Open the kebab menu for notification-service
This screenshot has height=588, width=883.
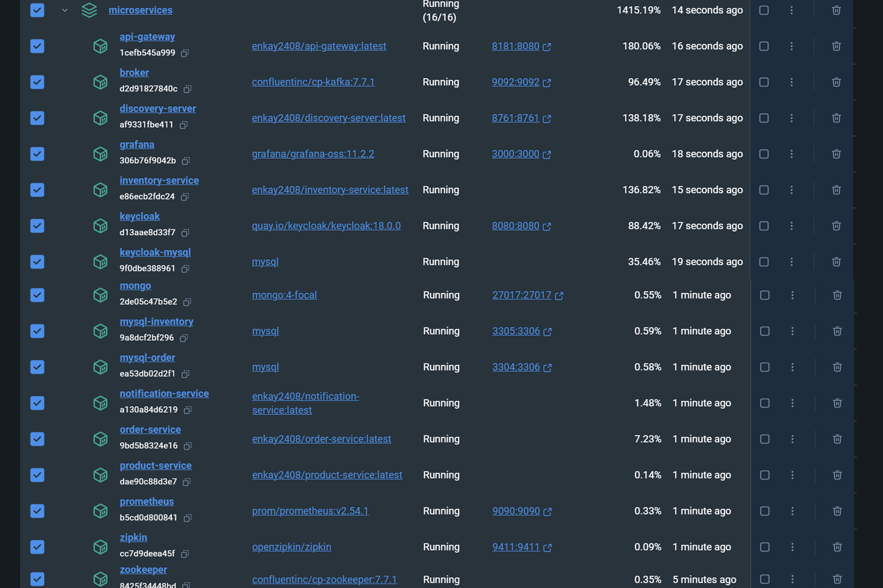tap(793, 403)
